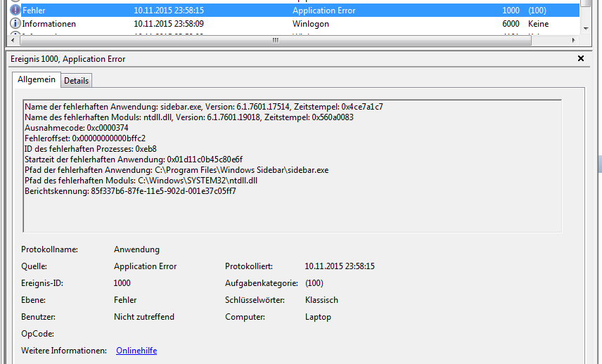Click the Ebene value 'Fehler'
602x364 pixels.
click(x=125, y=300)
